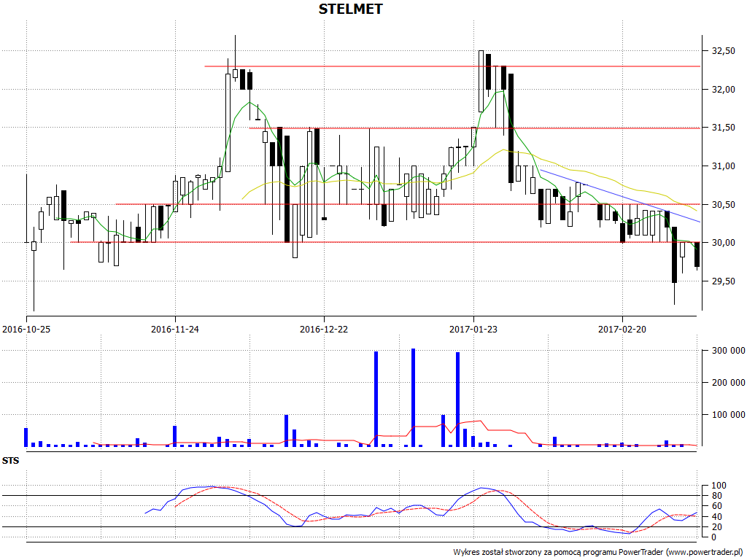Click the 100 000 volume axis label
This screenshot has width=747, height=560.
click(728, 415)
